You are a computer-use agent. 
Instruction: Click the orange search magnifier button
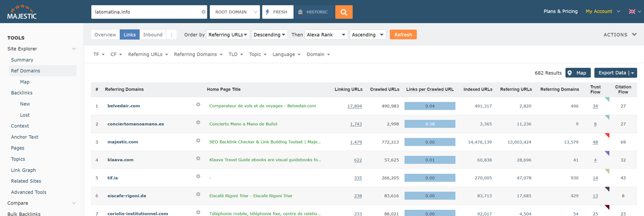[344, 12]
